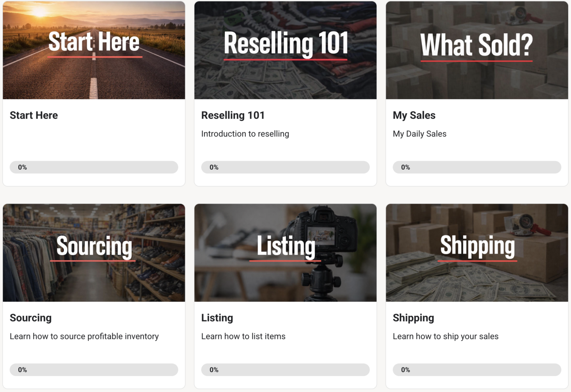Click the Listing 0% progress bar
Screen dimensions: 571x392
[x=285, y=370]
